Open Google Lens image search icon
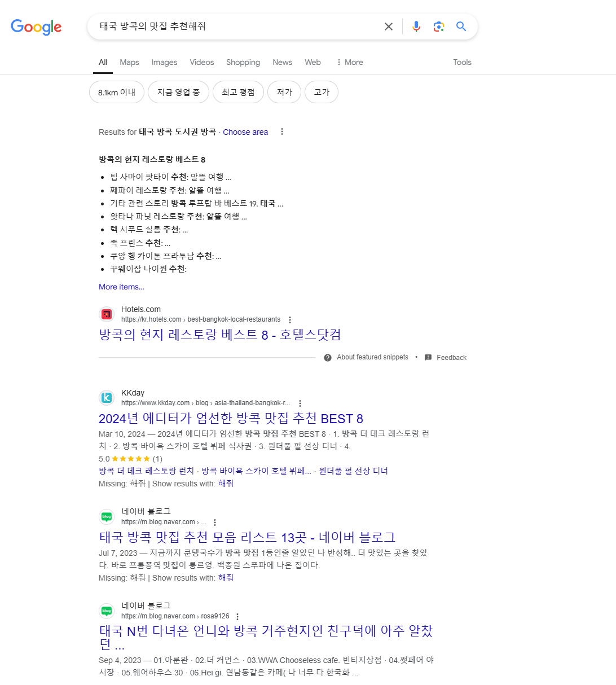The height and width of the screenshot is (685, 616). (x=439, y=27)
